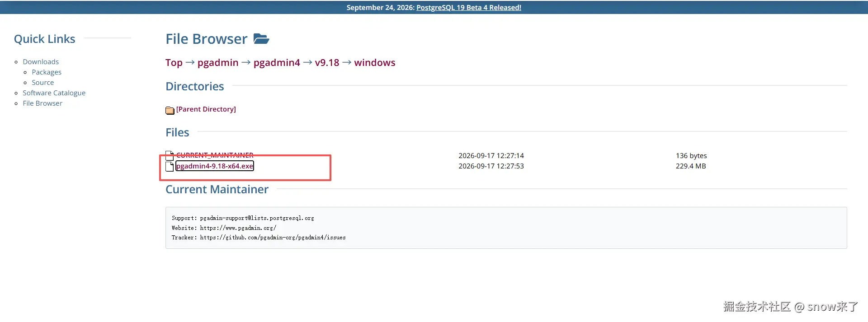
Task: Navigate to Top breadcrumb
Action: point(174,63)
